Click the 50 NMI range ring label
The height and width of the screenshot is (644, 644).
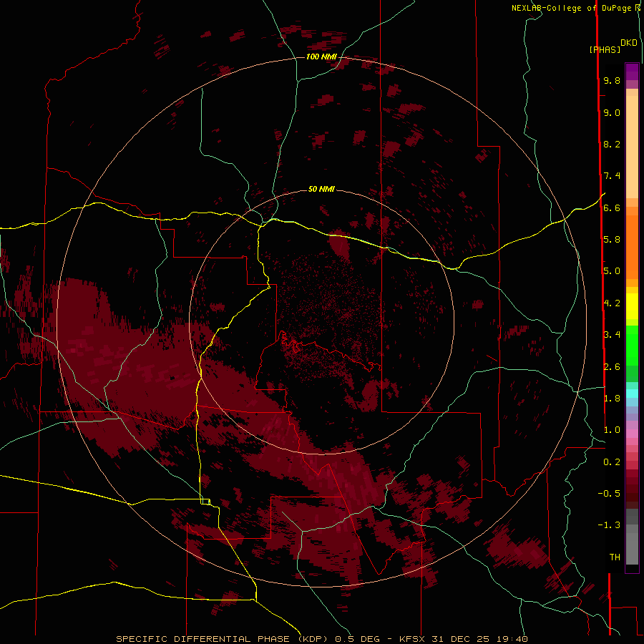[321, 189]
